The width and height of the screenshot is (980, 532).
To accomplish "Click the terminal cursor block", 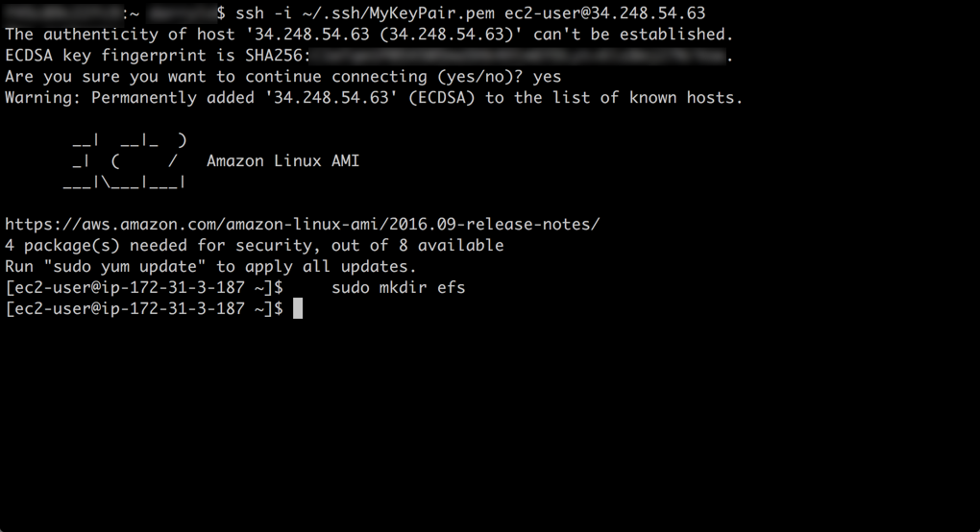I will 298,308.
